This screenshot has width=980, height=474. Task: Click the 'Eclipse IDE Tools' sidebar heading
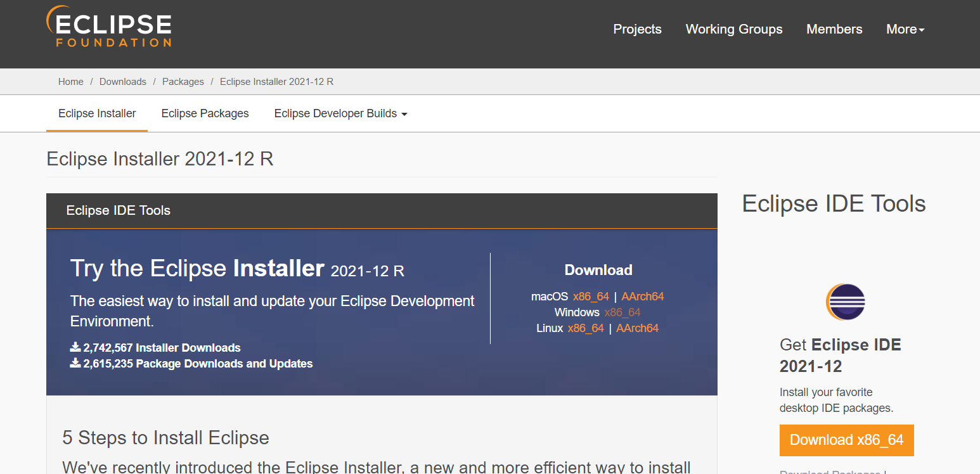tap(834, 204)
